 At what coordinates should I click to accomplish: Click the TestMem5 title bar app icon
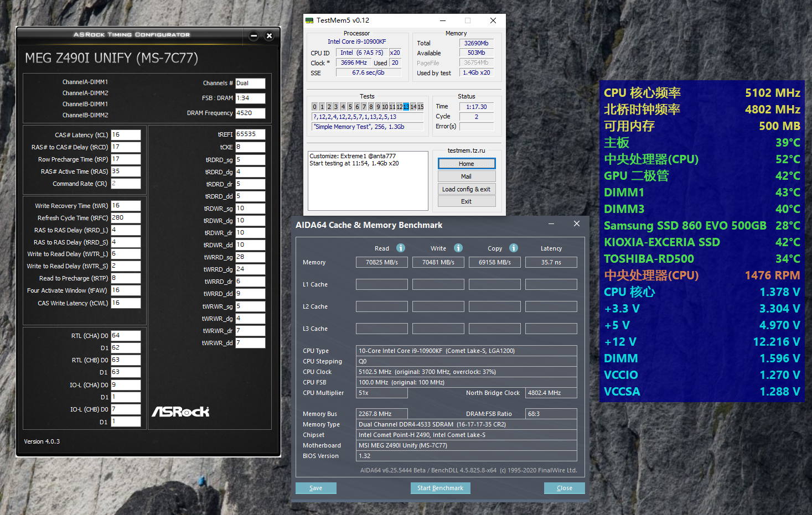(309, 20)
